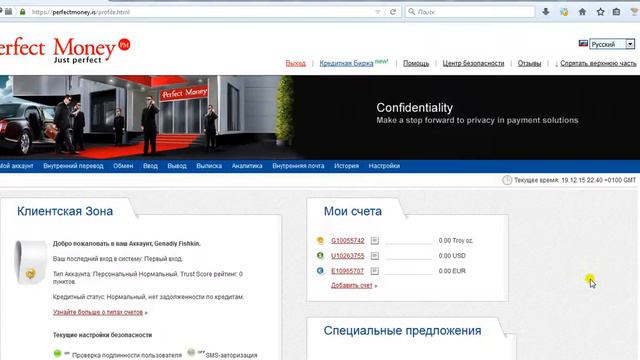Click the 0.00 Troy oz. balance
The width and height of the screenshot is (640, 360).
click(456, 241)
